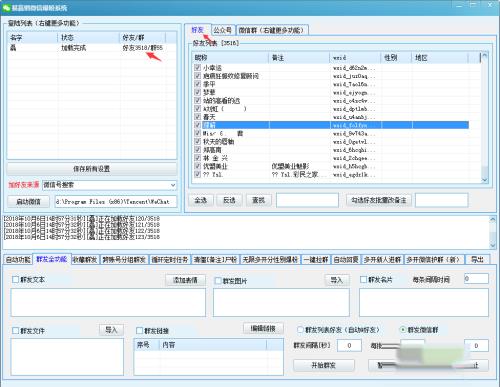Click the 状态 column header in login list
This screenshot has height=387, width=500.
click(x=88, y=37)
